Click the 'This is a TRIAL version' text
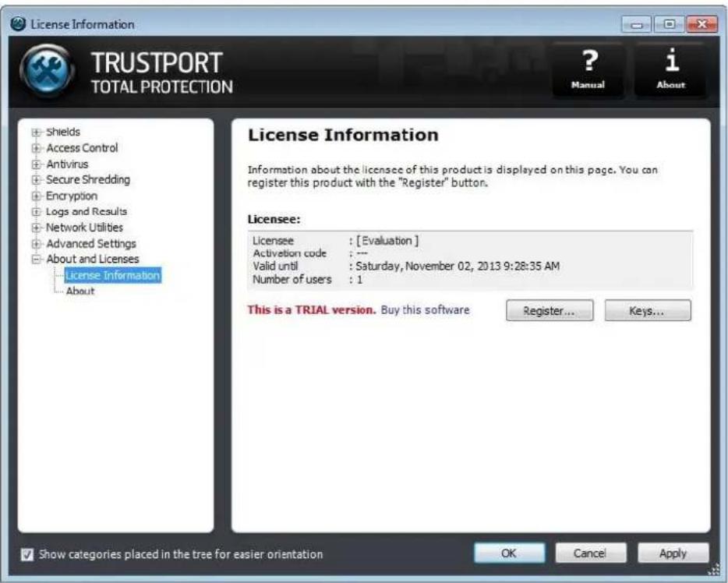728x583 pixels. click(312, 310)
